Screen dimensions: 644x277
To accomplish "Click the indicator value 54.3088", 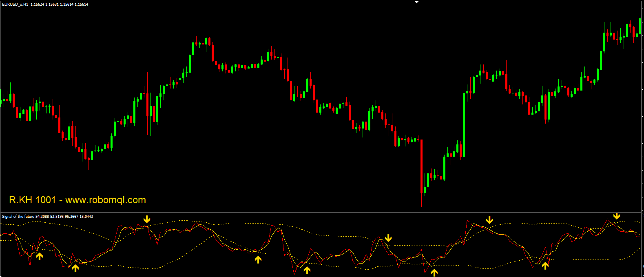I will point(42,217).
